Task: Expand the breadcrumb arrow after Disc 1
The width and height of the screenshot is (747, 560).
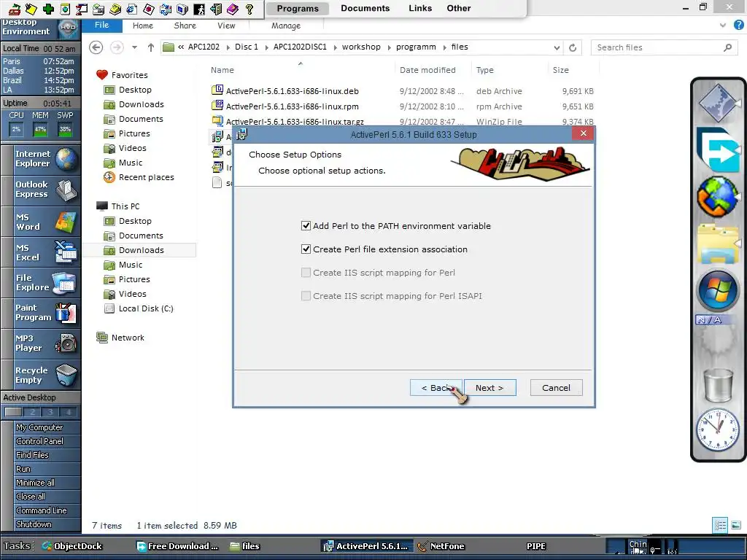Action: [266, 47]
